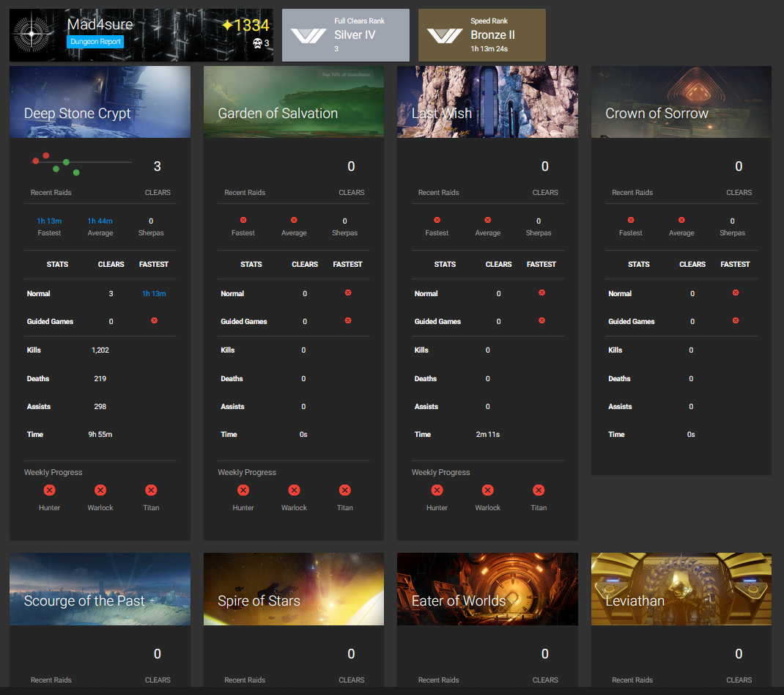Screen dimensions: 784x695
Task: Click the Speed Rank time 1h 13m 24s
Action: point(489,49)
